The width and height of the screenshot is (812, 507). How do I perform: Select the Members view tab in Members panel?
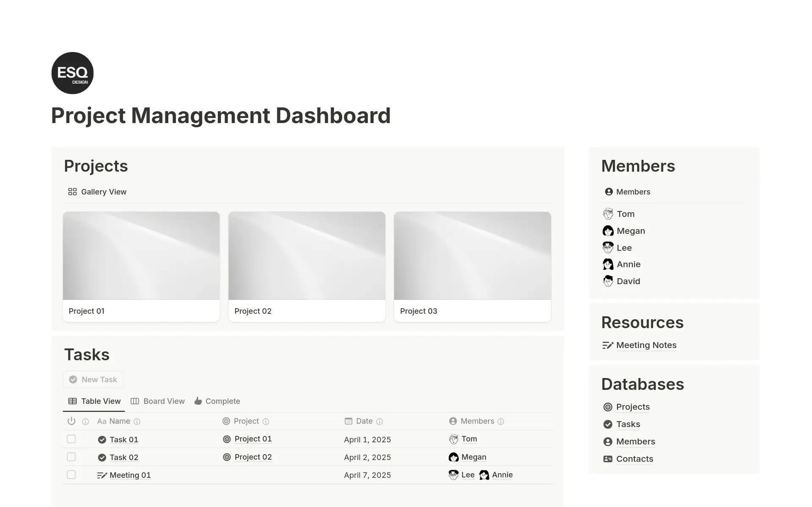pos(628,192)
